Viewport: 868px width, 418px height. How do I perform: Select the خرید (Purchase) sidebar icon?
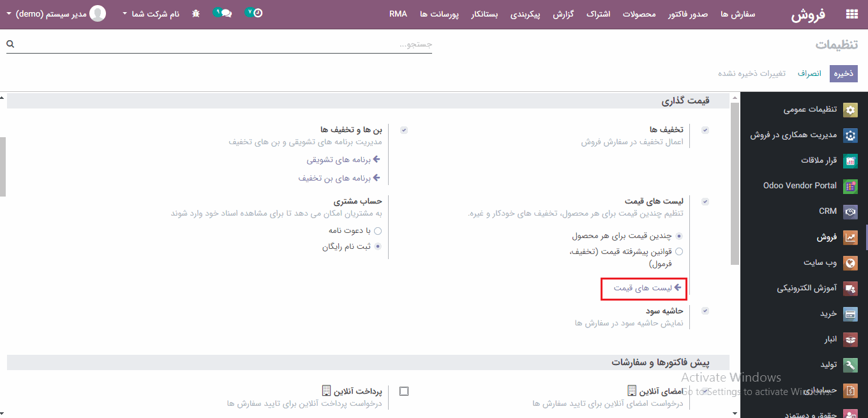(849, 313)
